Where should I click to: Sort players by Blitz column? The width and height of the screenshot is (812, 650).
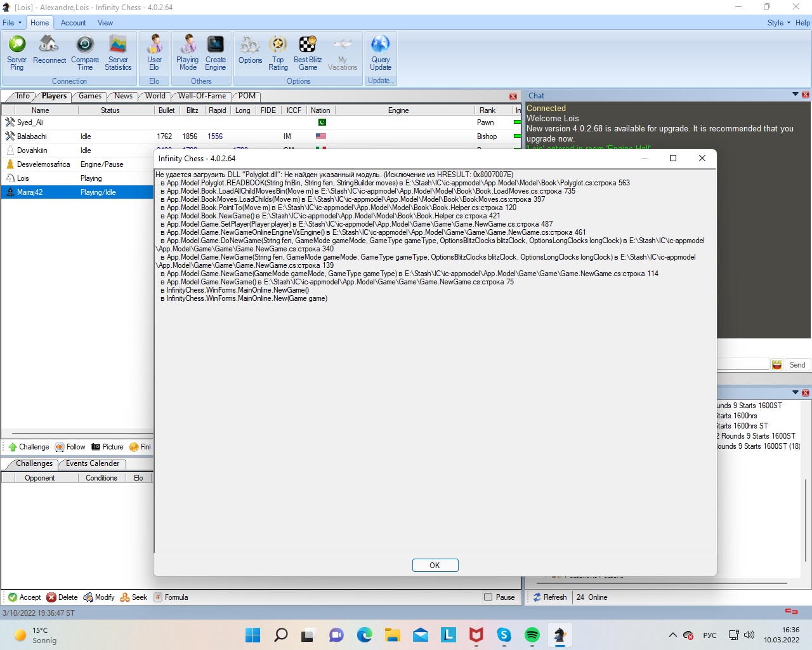click(x=192, y=110)
